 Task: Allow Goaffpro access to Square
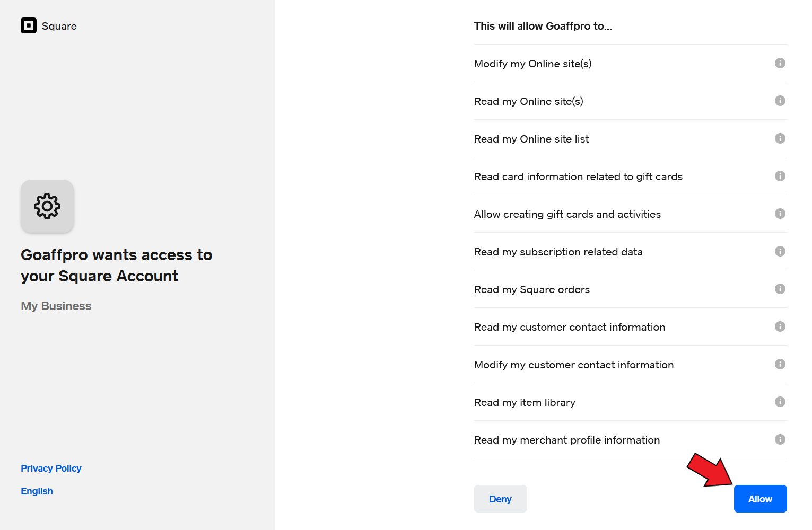760,499
